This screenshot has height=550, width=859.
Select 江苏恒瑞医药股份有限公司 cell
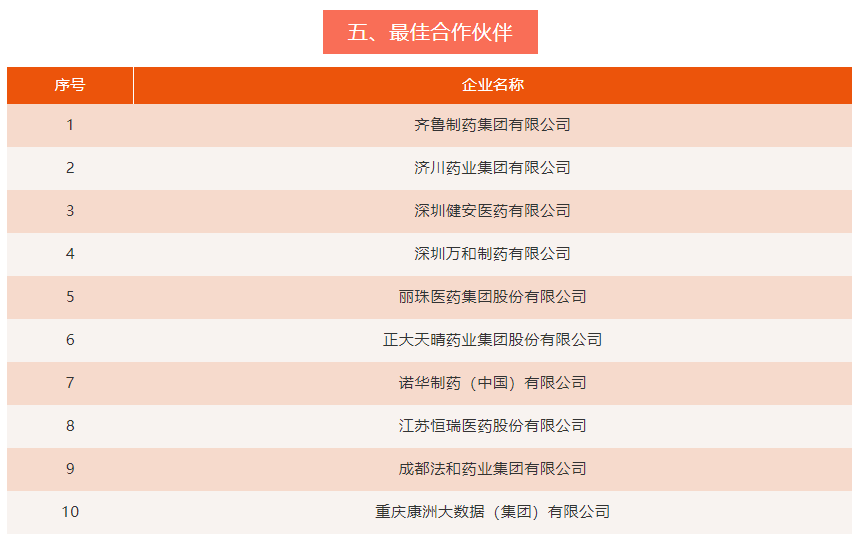[493, 426]
